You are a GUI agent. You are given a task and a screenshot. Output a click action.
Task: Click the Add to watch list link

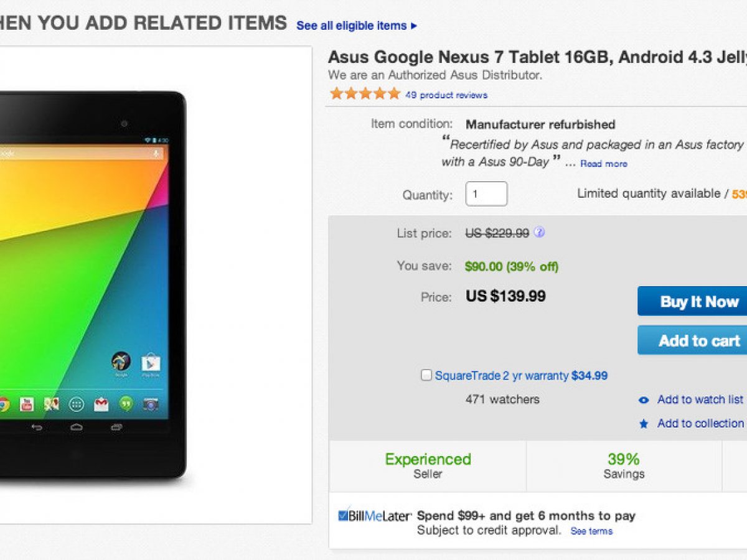700,399
